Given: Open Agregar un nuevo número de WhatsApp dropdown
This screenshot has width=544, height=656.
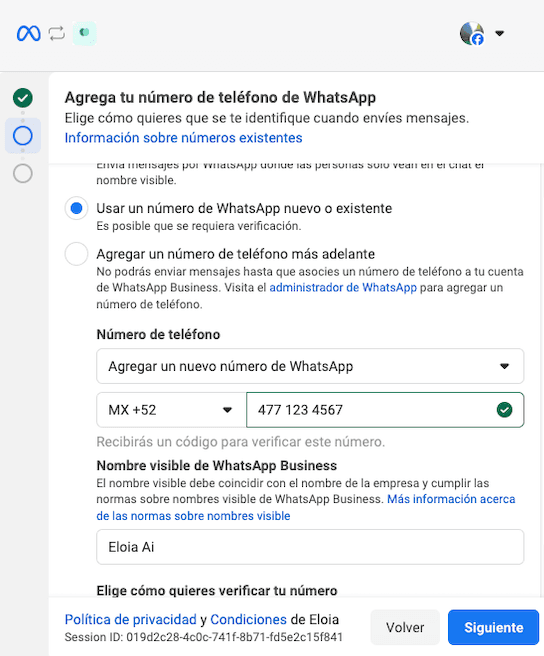Looking at the screenshot, I should [310, 366].
